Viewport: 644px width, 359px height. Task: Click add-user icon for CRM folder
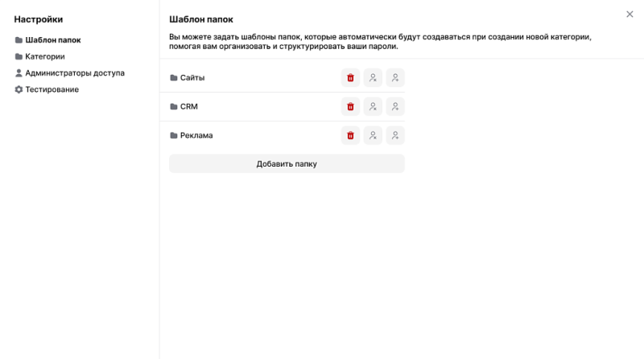point(395,107)
